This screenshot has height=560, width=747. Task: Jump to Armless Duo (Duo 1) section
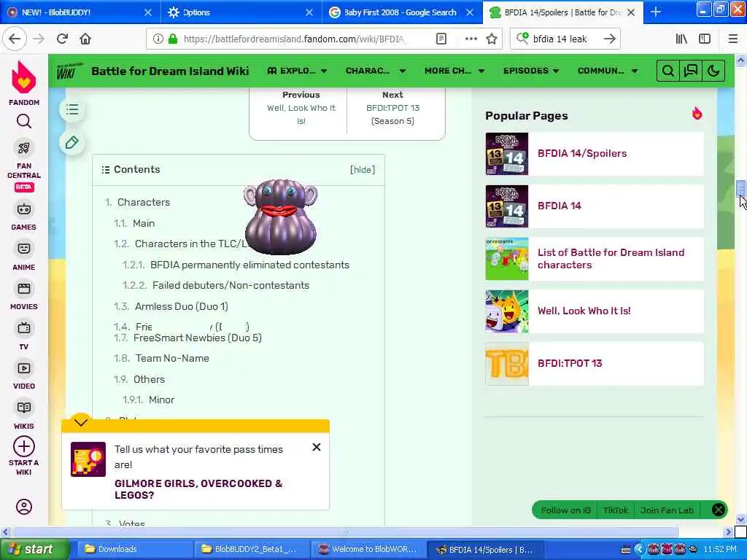(181, 306)
